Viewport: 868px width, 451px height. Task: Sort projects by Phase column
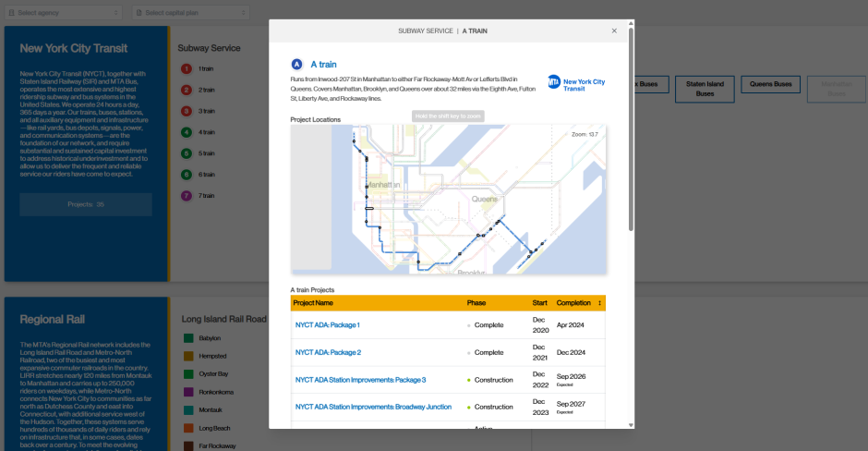pos(476,303)
